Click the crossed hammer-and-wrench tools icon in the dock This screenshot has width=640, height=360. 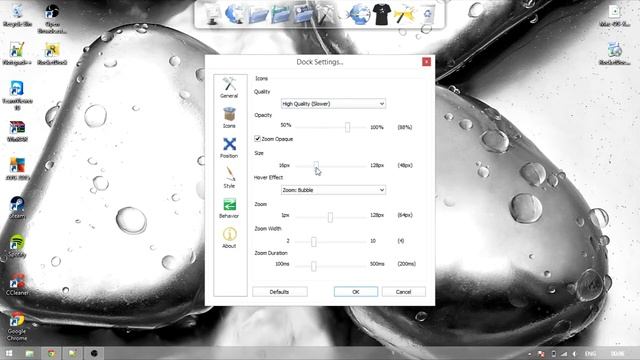tap(326, 15)
